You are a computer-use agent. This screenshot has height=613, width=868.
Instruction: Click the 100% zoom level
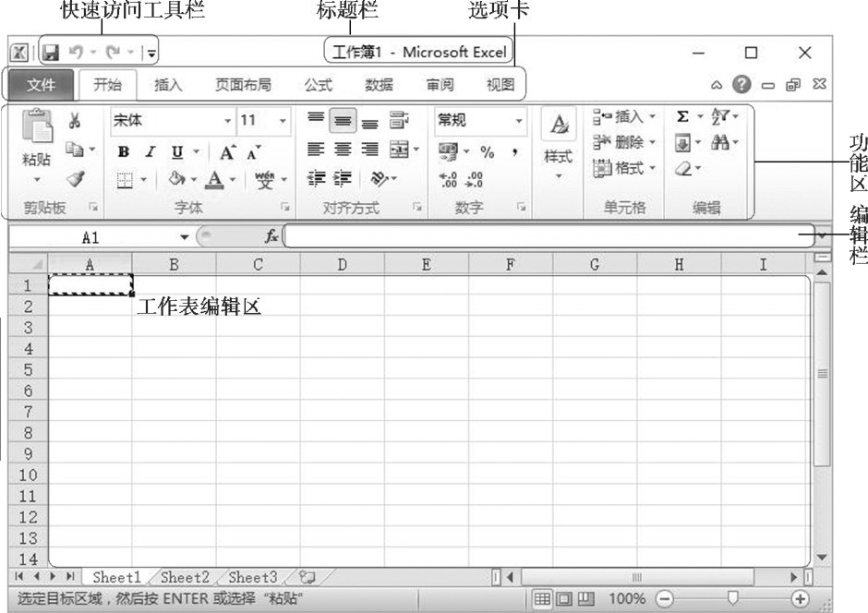[627, 598]
